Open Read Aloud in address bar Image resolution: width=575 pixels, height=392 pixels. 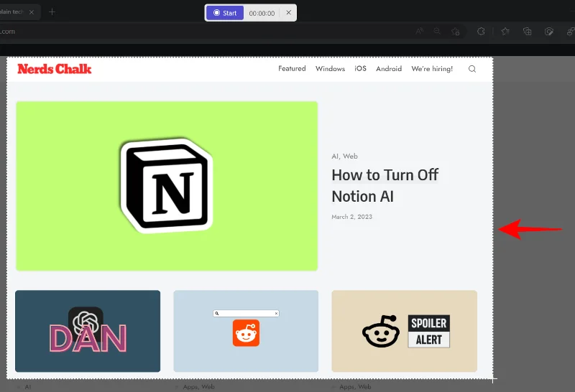pyautogui.click(x=420, y=32)
